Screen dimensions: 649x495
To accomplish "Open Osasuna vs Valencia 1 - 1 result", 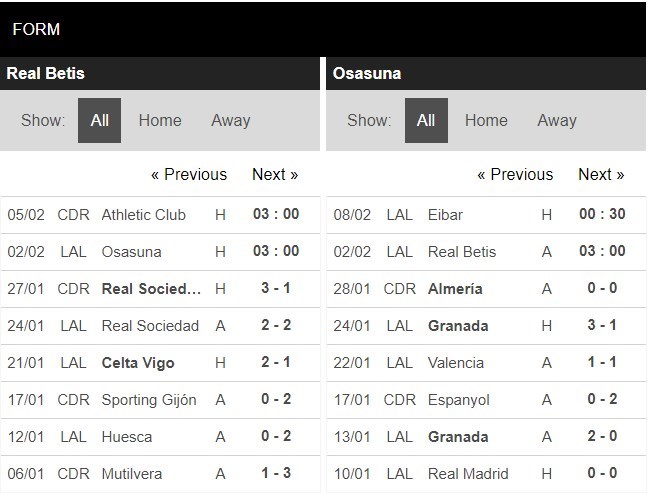I will pyautogui.click(x=486, y=363).
